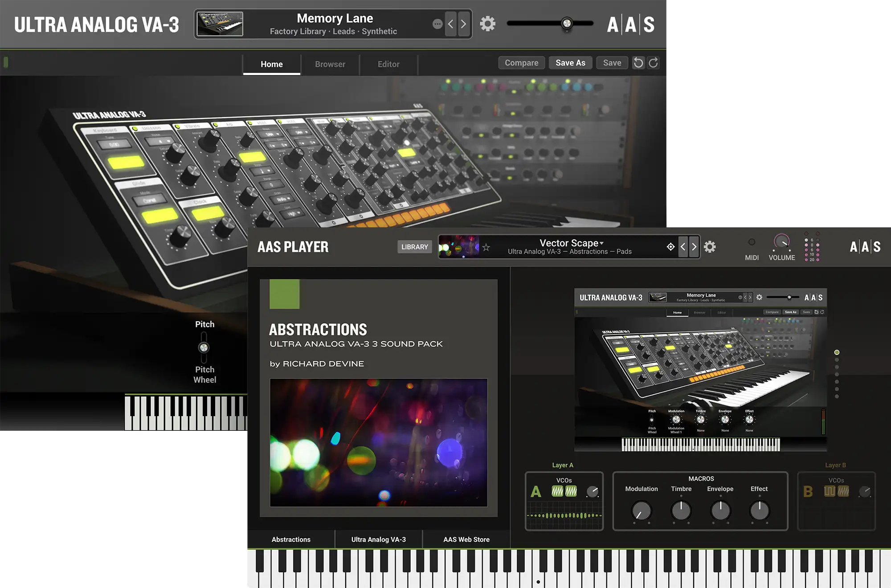This screenshot has width=891, height=588.
Task: Open the AAS Web Store tab
Action: point(466,539)
